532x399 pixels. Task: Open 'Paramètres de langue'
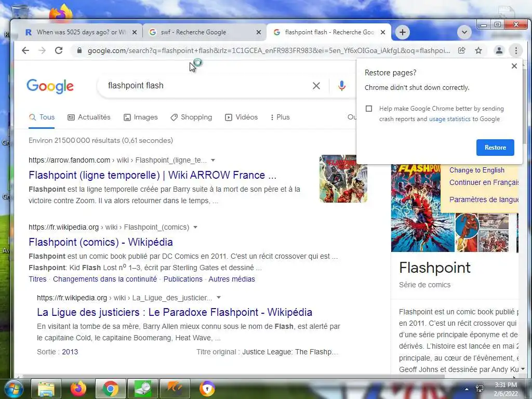(x=484, y=199)
